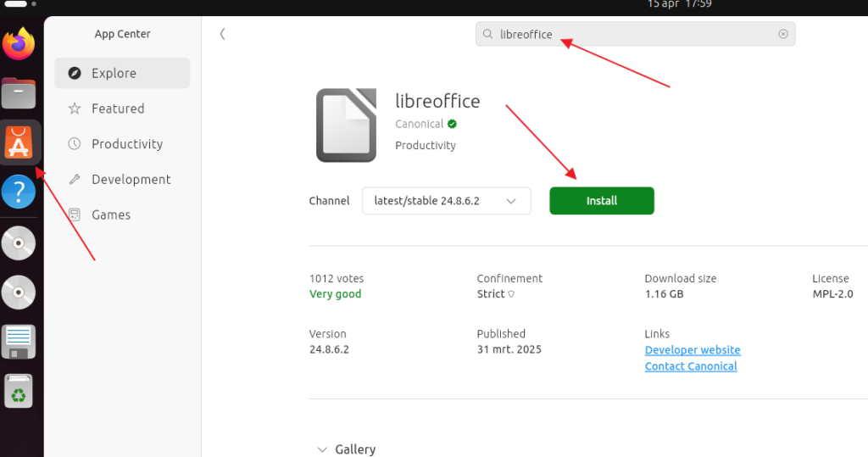This screenshot has width=868, height=457.
Task: Open the Developer website link
Action: pos(692,350)
